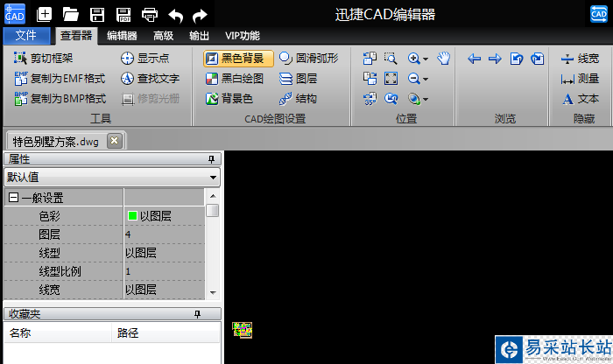Sort favorites by 路径 column
The width and height of the screenshot is (613, 364).
166,332
